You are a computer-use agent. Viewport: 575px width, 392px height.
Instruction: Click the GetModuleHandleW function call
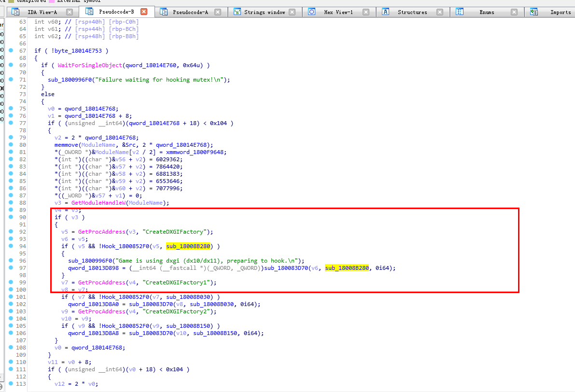pos(98,203)
